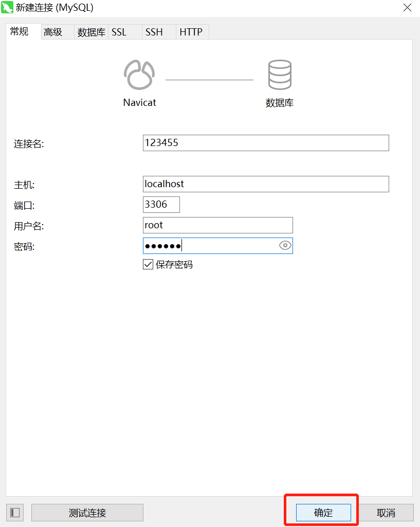Select the SSL tab
The width and height of the screenshot is (420, 527).
coord(119,32)
